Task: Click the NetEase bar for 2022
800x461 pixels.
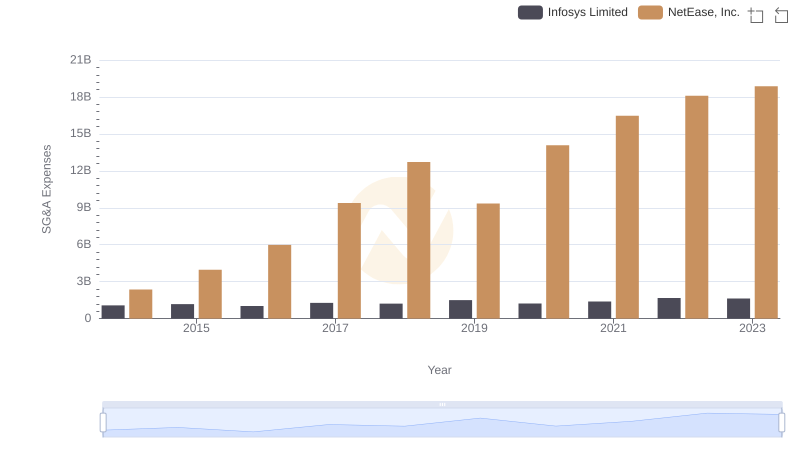Action: click(x=696, y=207)
